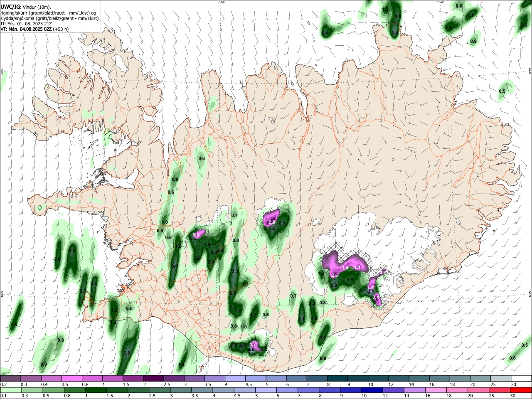Viewport: 532px width, 399px height.
Task: Click the '3.4' precipitation value on map
Action: tap(395, 32)
